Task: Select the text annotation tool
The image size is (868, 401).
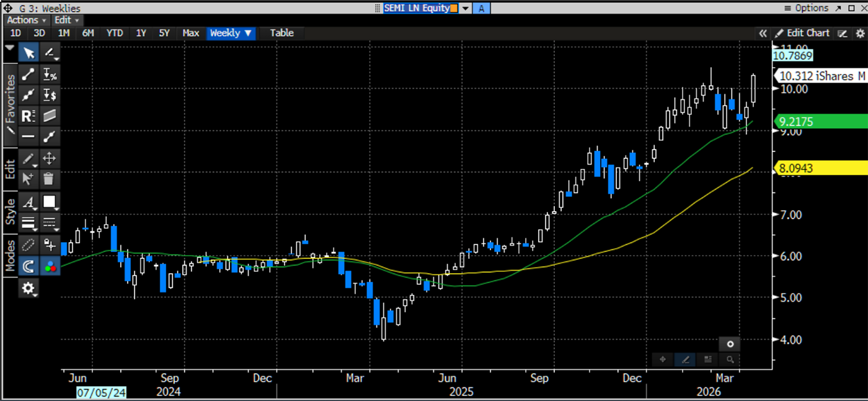Action: coord(28,202)
